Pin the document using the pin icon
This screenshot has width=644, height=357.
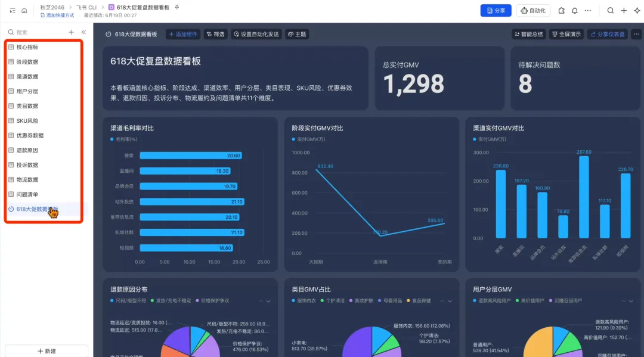(177, 7)
